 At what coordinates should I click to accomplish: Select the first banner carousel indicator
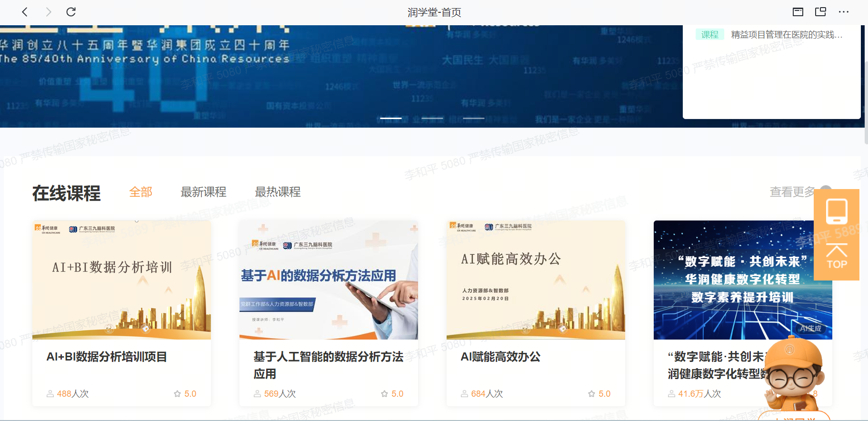(390, 118)
